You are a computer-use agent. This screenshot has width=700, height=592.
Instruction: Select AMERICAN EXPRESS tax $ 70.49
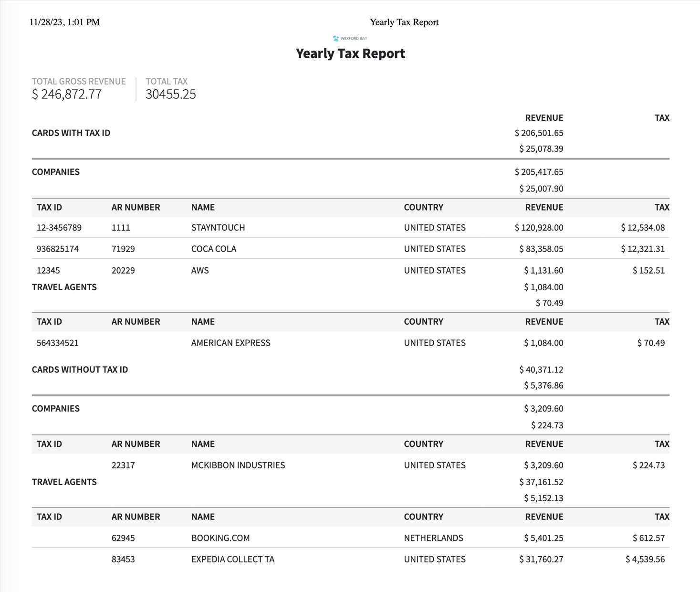coord(651,343)
